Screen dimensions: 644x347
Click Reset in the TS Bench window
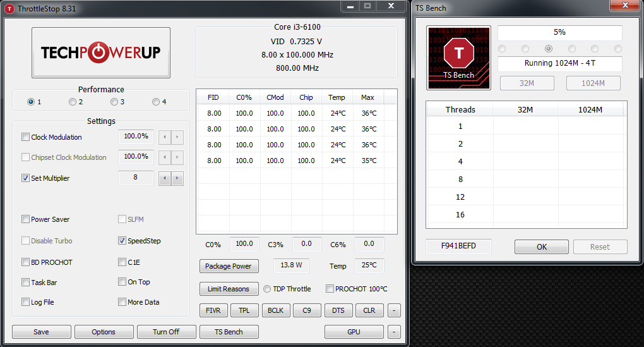[600, 247]
